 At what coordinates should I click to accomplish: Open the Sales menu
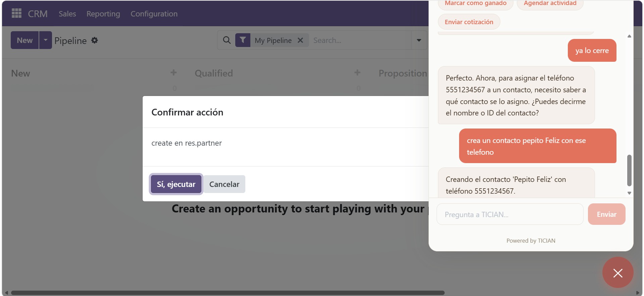(x=67, y=14)
